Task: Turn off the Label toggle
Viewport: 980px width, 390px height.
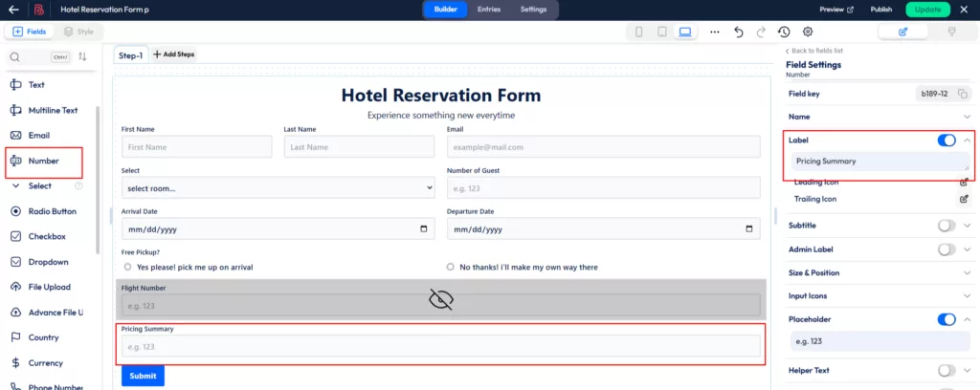Action: point(947,141)
